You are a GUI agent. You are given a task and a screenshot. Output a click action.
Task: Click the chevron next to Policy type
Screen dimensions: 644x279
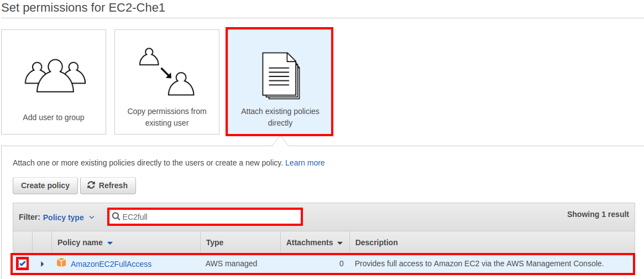(x=92, y=217)
